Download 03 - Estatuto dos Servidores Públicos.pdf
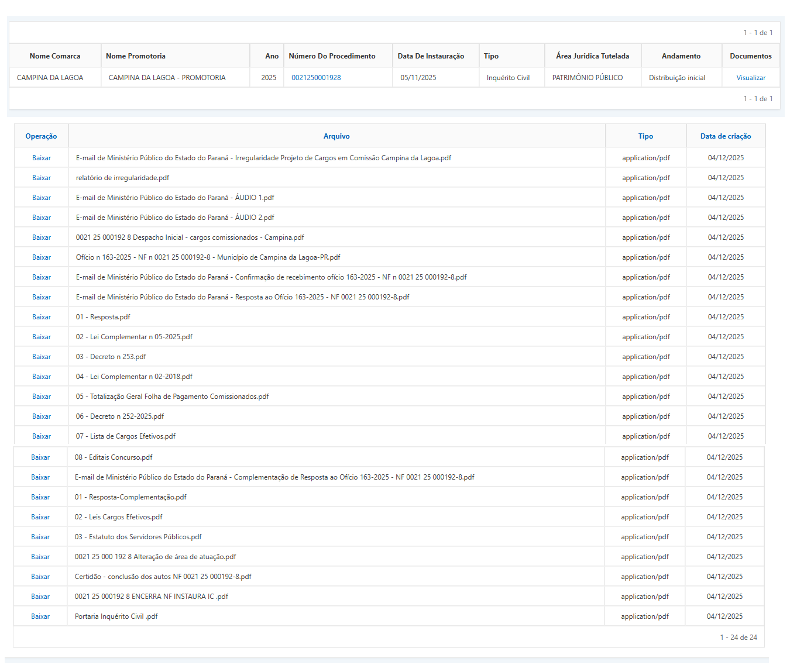The height and width of the screenshot is (672, 790). coord(40,537)
